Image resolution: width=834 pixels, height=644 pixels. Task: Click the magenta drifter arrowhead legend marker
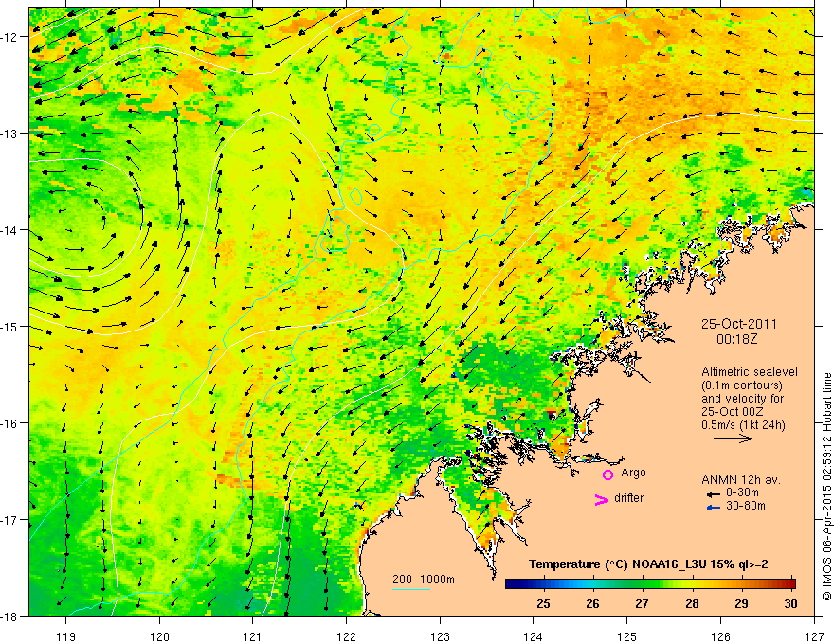[x=602, y=499]
